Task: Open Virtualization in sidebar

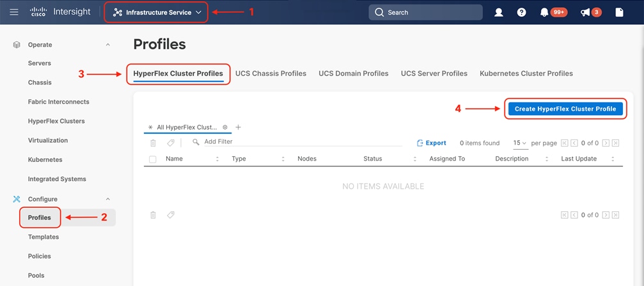Action: (x=47, y=141)
